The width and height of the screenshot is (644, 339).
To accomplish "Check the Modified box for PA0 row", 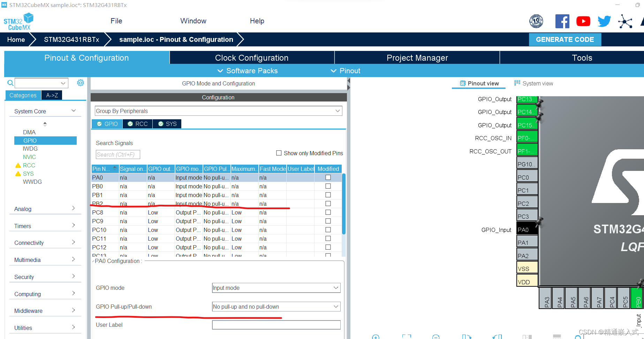I will [328, 178].
